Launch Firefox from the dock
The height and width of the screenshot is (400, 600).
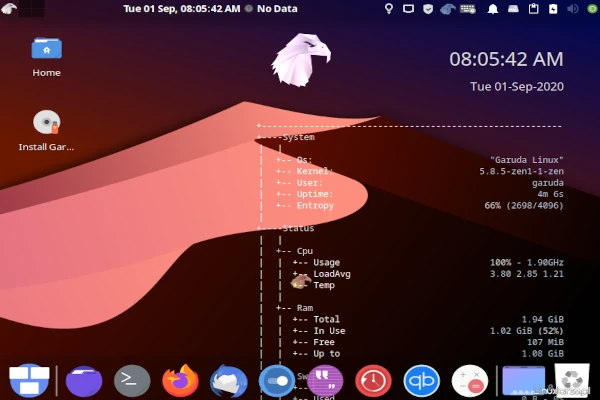point(180,380)
